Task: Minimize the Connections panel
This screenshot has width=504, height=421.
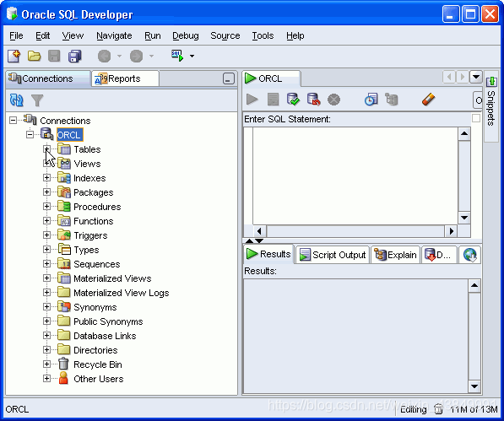Action: click(x=228, y=78)
